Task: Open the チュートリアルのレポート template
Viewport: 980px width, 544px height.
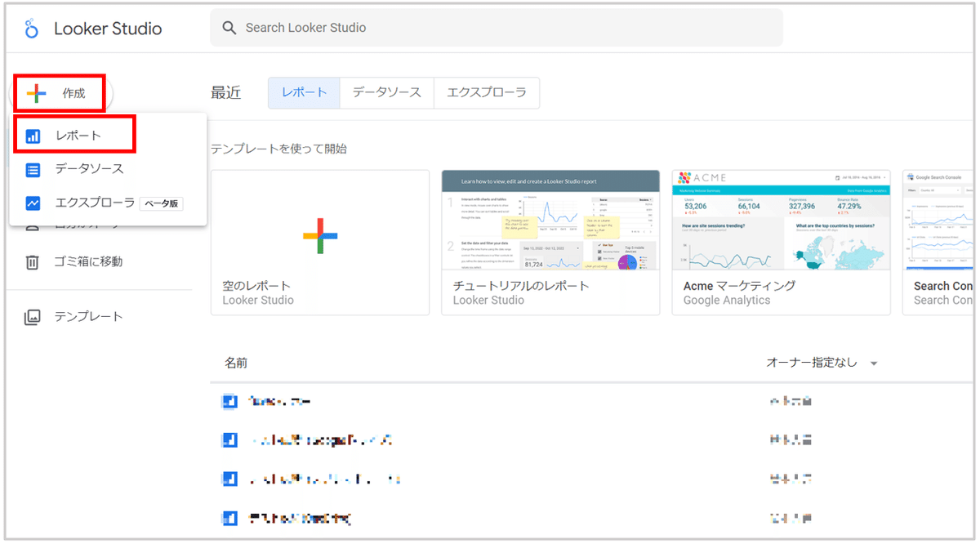Action: (550, 242)
